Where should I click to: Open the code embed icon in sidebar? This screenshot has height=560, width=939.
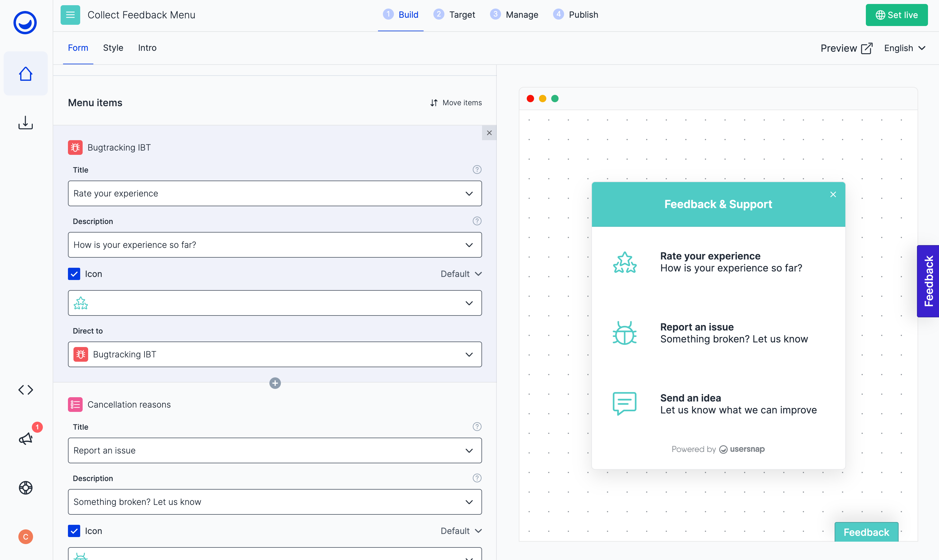[x=25, y=390]
